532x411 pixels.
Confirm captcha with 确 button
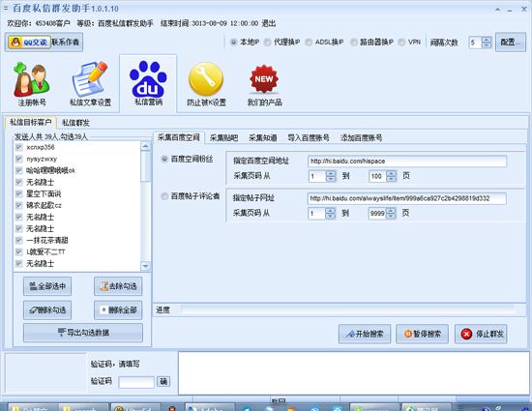pos(163,381)
